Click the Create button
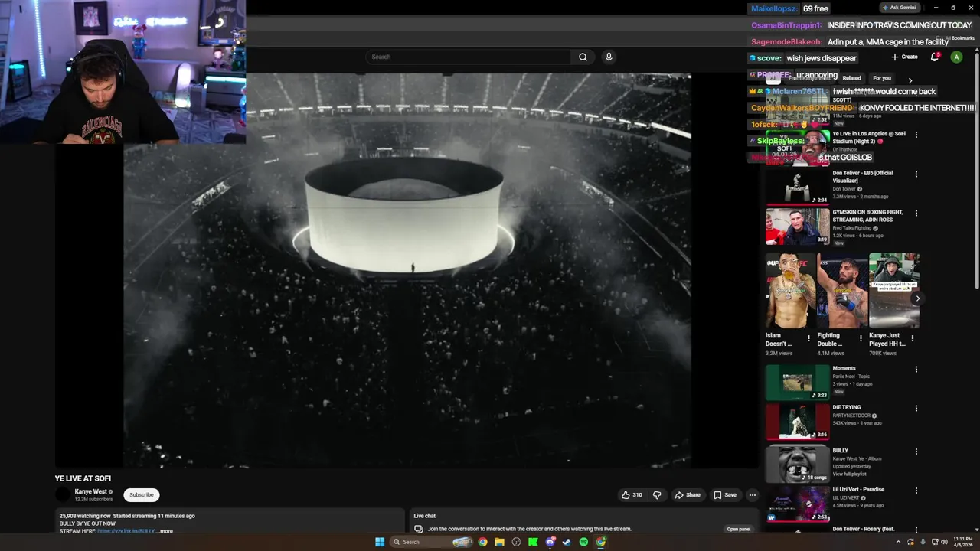 (x=904, y=57)
